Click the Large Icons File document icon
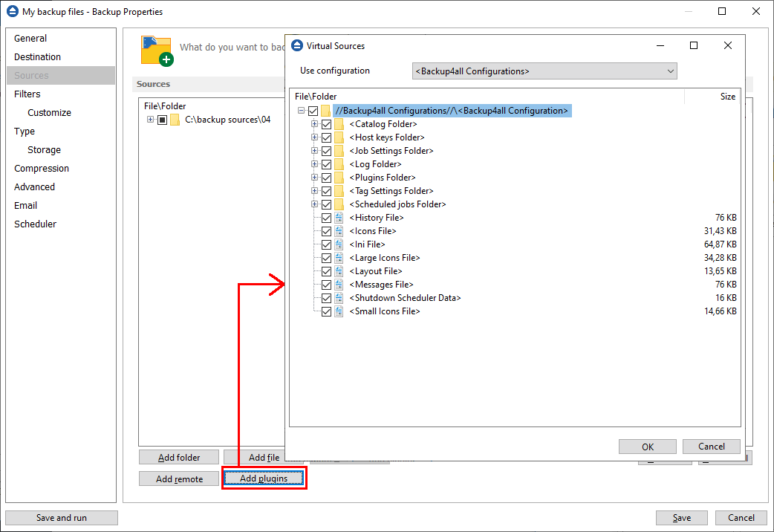 [x=339, y=257]
